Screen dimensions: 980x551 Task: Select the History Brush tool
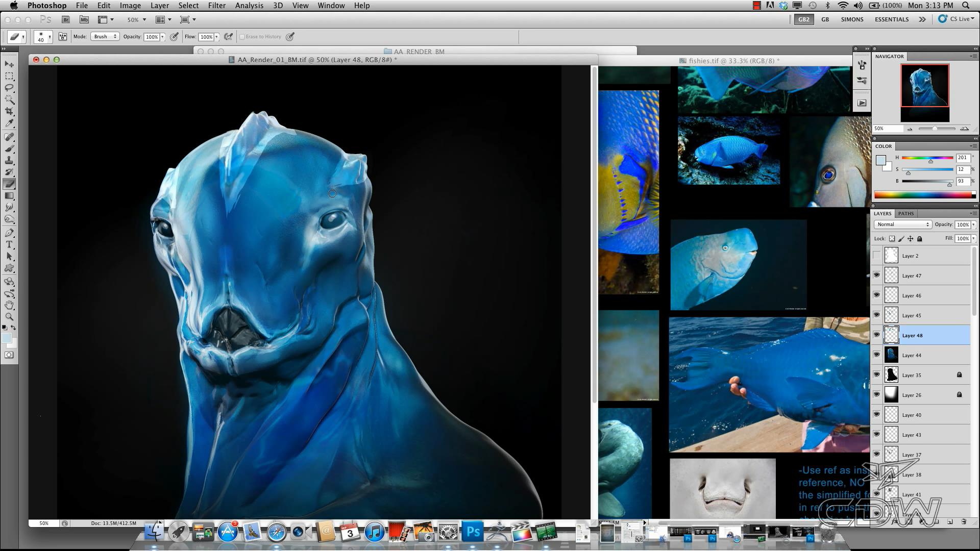(9, 172)
